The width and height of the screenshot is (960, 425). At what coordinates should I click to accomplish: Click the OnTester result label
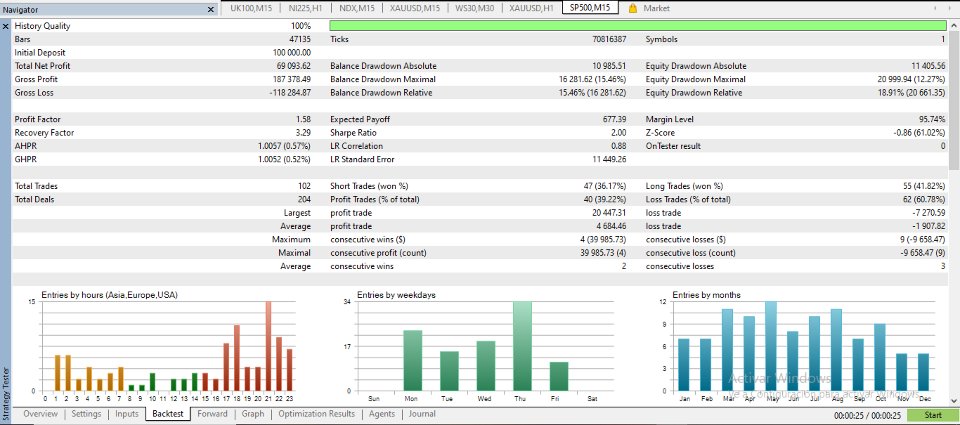[673, 146]
